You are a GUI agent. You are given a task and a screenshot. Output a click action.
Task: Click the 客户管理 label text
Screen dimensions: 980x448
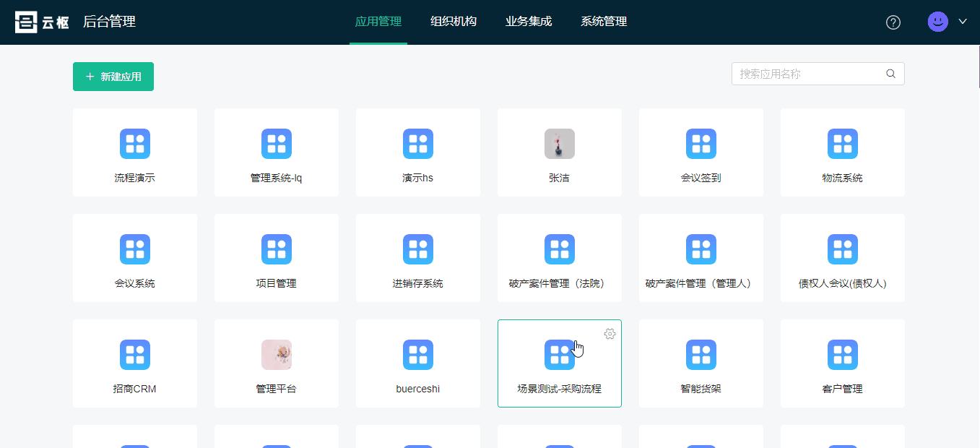(843, 389)
